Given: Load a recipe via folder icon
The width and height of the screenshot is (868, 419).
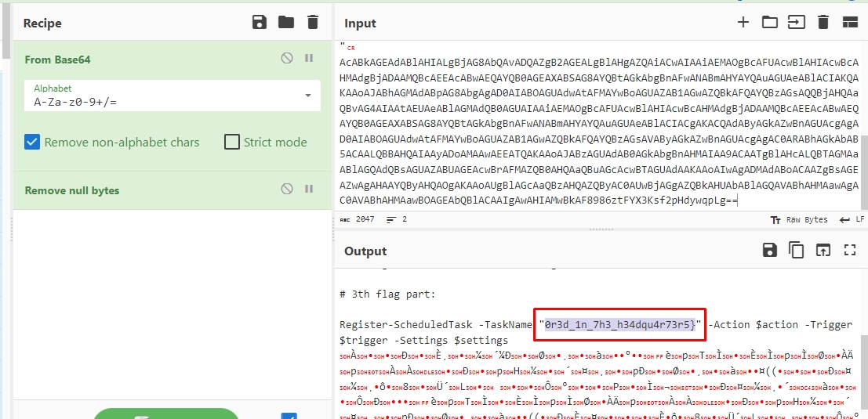Looking at the screenshot, I should 286,22.
